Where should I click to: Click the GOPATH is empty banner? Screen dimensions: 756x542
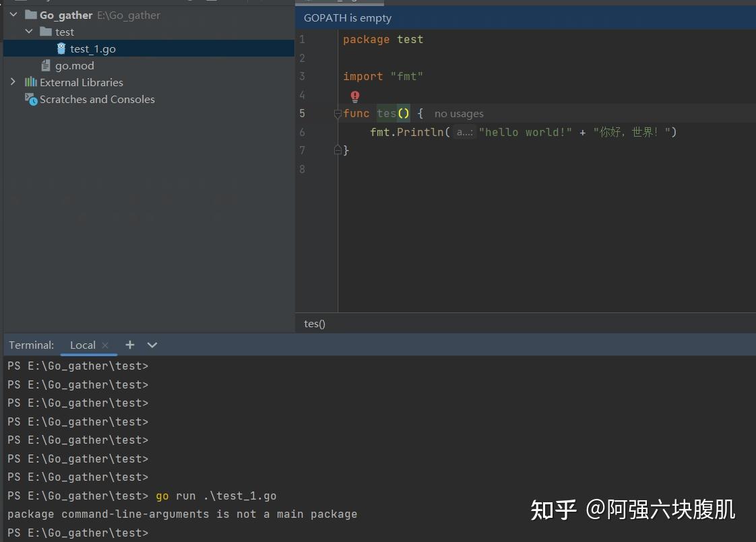(x=347, y=18)
